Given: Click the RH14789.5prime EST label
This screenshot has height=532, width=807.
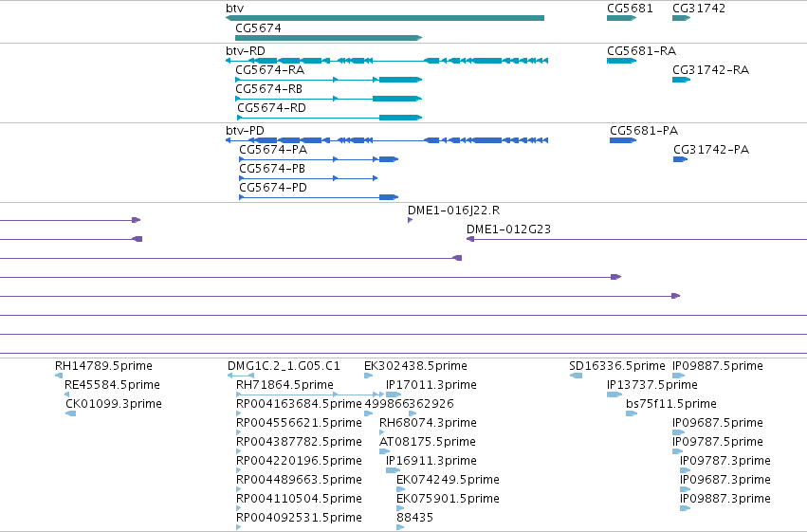Looking at the screenshot, I should click(103, 366).
